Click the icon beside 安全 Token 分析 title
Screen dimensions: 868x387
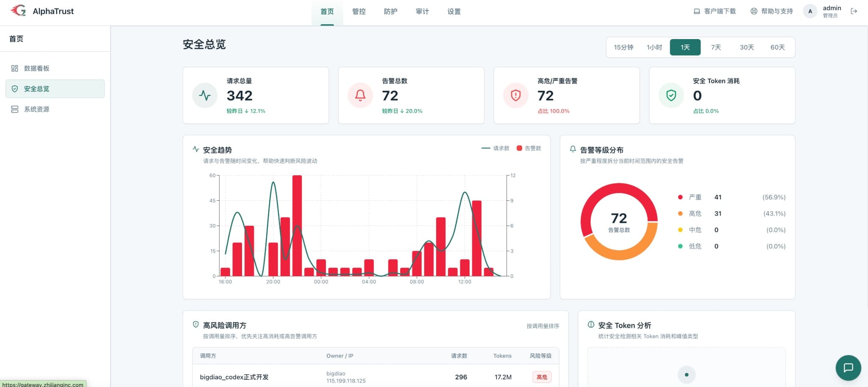tap(591, 325)
